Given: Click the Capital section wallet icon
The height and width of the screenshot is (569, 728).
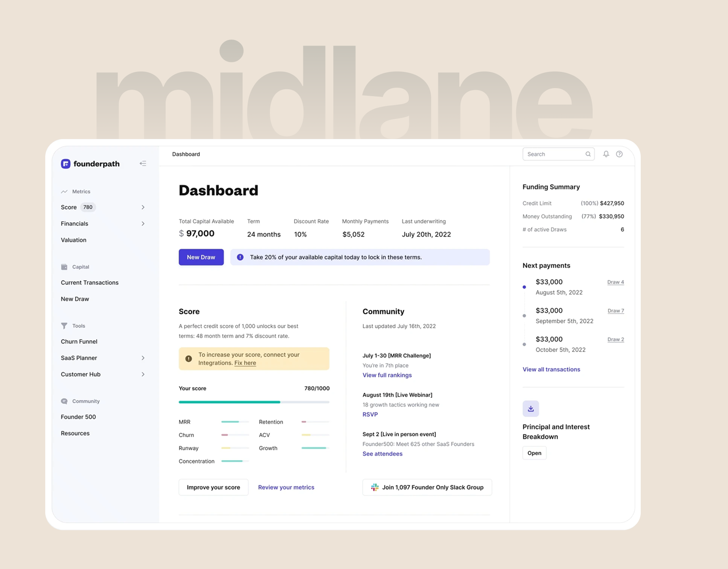Looking at the screenshot, I should point(64,267).
